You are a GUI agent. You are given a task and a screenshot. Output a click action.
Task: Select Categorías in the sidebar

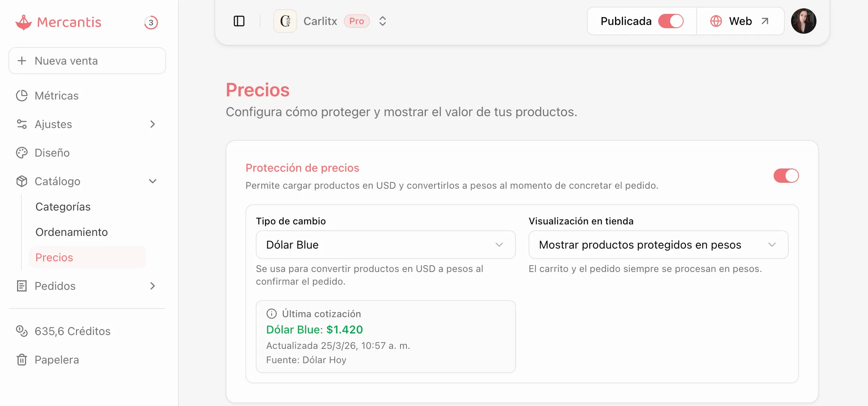63,207
